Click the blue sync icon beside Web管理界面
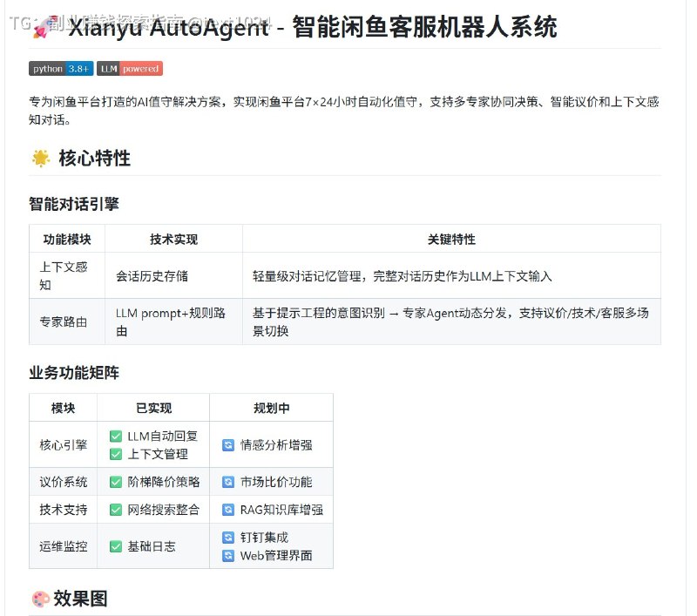The width and height of the screenshot is (697, 616). coord(227,554)
